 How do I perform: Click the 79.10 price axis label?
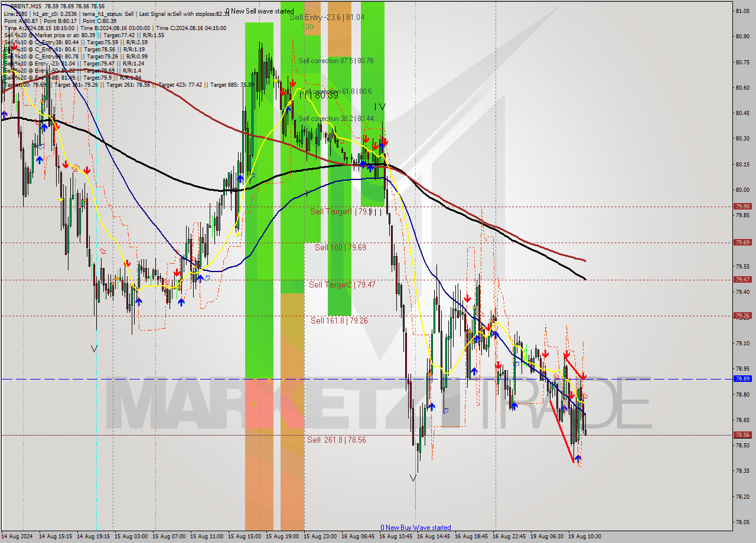tap(742, 343)
